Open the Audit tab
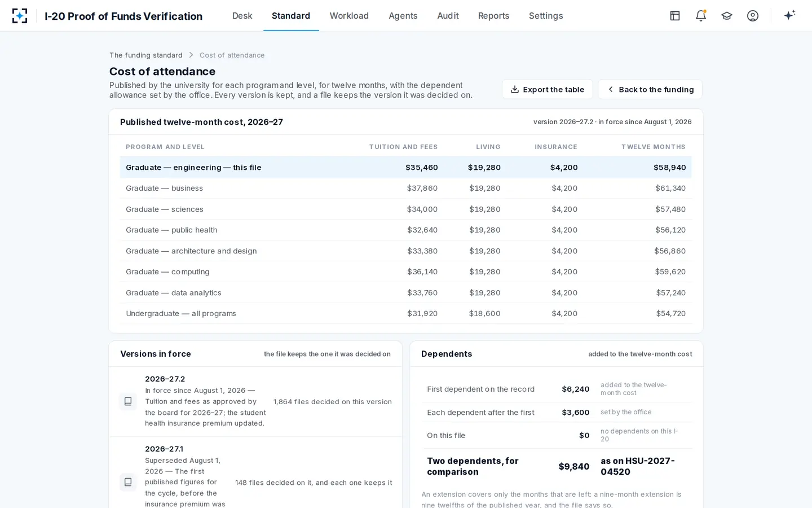812x508 pixels. point(448,16)
